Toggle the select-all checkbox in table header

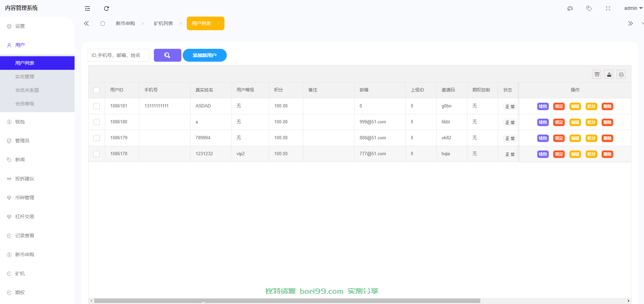pyautogui.click(x=97, y=90)
